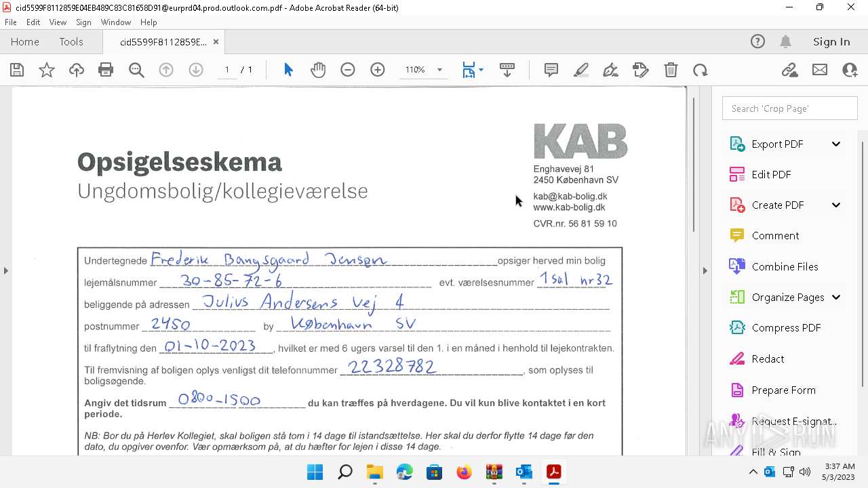The width and height of the screenshot is (868, 488).
Task: Open File Explorer from taskbar
Action: coord(375,472)
